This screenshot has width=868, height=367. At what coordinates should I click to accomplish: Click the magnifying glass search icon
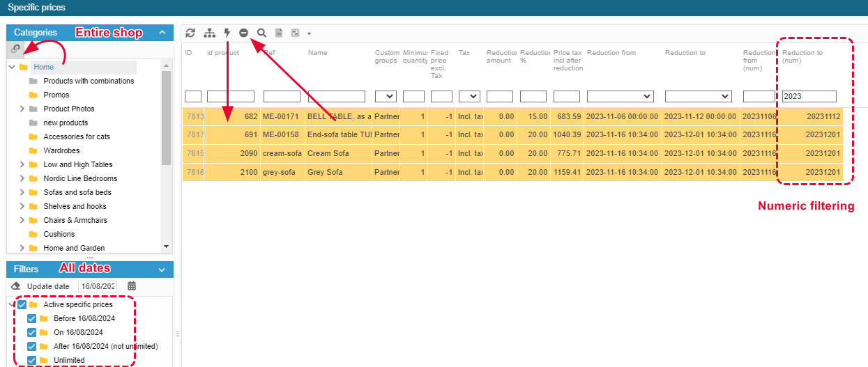[261, 33]
